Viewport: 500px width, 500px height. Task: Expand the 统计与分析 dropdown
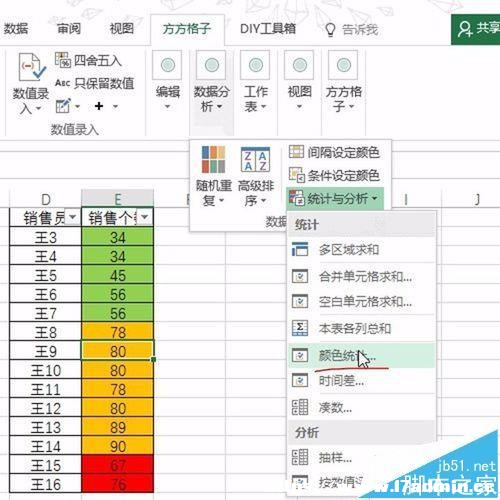tap(335, 199)
